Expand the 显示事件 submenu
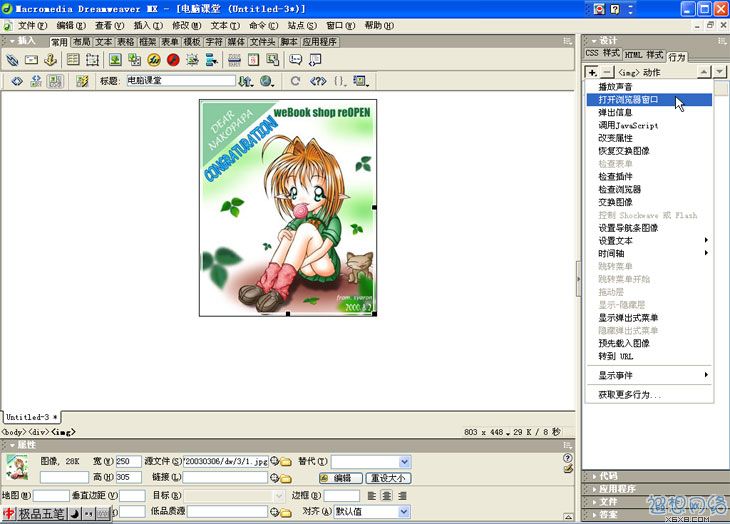Image resolution: width=730 pixels, height=524 pixels. 649,375
